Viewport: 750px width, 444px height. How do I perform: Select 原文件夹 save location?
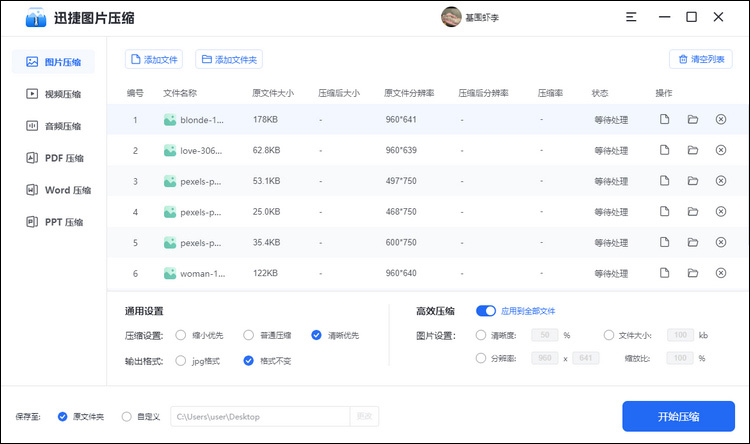[x=62, y=417]
